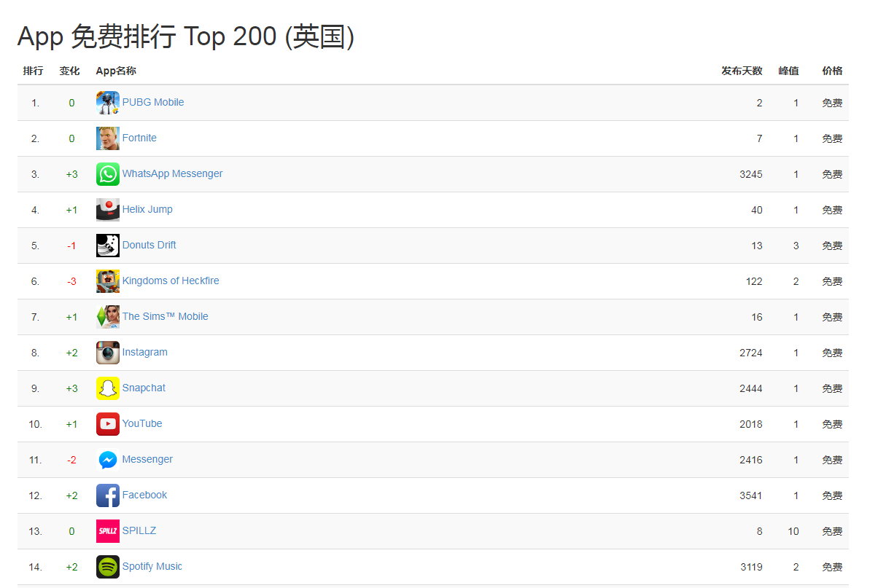This screenshot has width=878, height=588.
Task: Select the Snapchat app link
Action: (x=144, y=388)
